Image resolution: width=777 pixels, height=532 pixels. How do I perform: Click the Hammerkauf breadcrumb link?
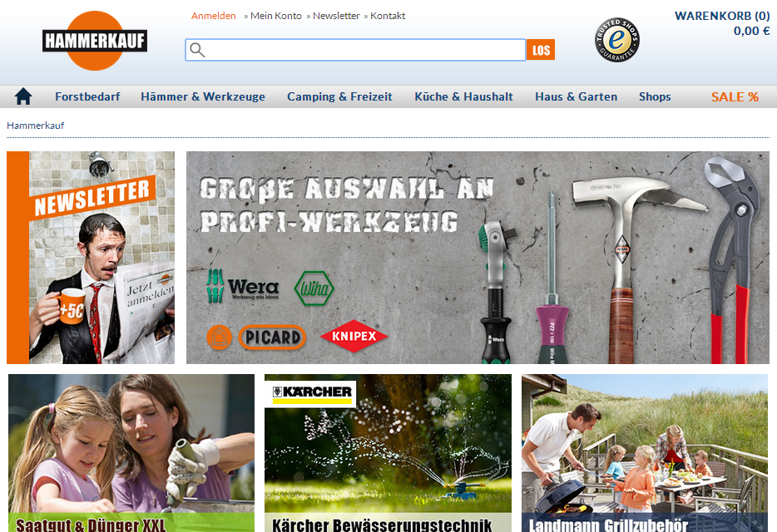point(35,126)
